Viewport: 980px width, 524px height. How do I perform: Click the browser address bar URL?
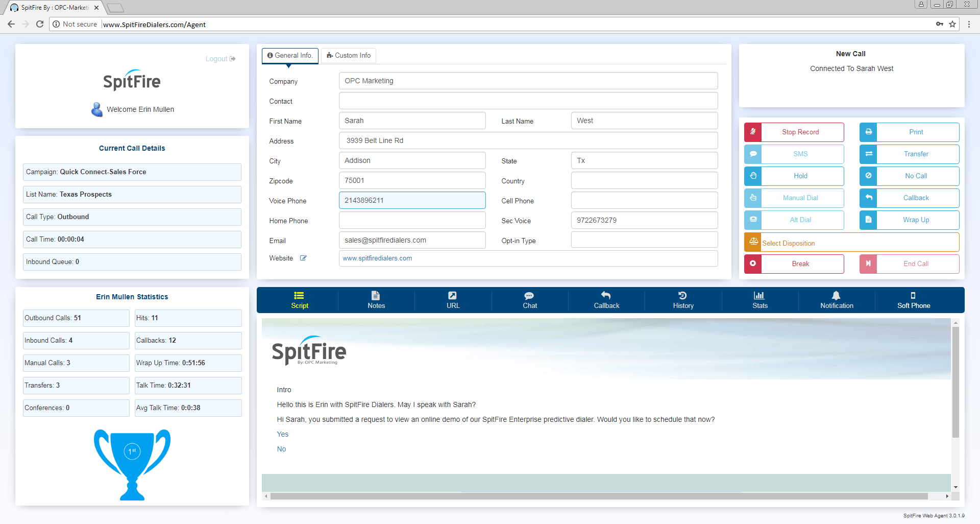154,25
